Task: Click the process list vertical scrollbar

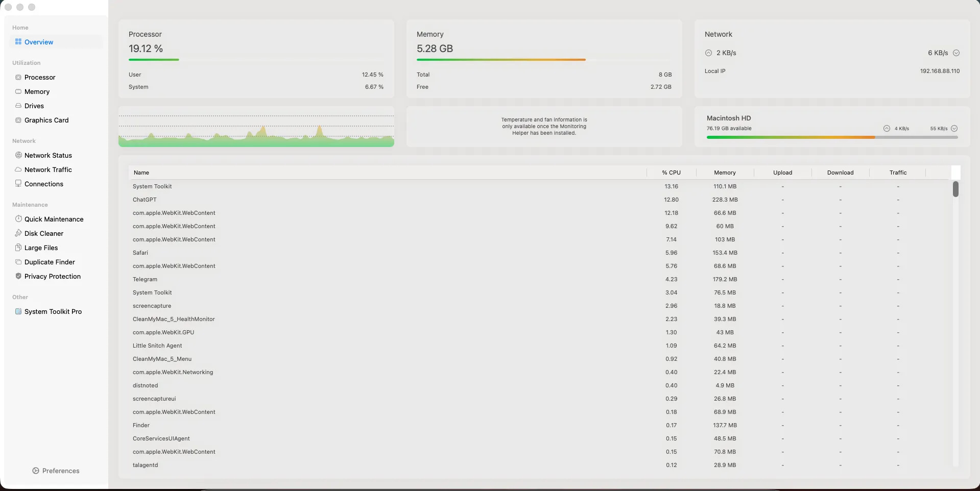Action: coord(955,189)
